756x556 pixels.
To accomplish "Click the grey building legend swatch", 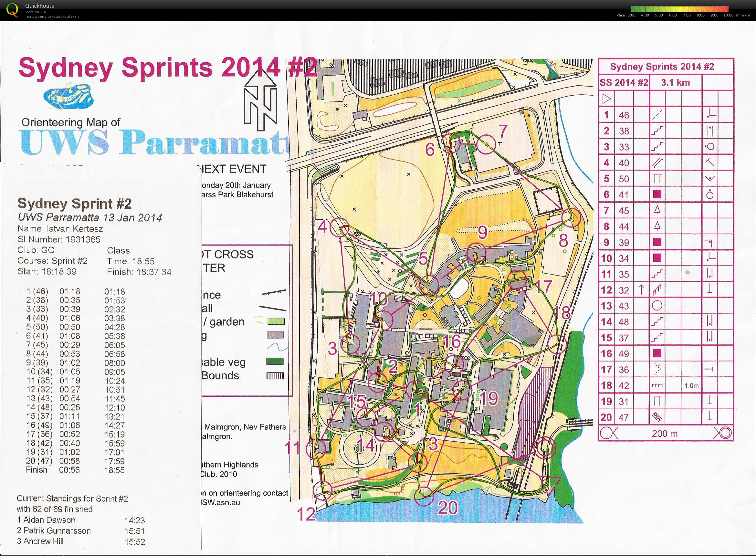I will pos(275,335).
